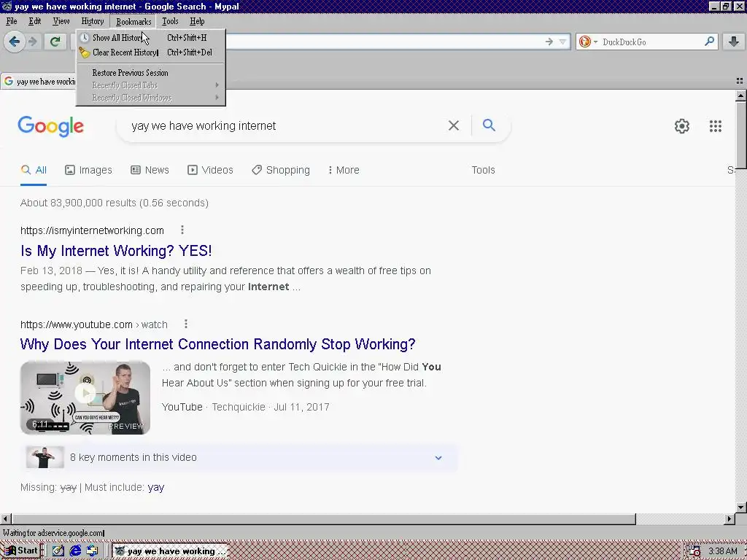Go back with the browser back arrow
The image size is (747, 560).
pyautogui.click(x=15, y=42)
